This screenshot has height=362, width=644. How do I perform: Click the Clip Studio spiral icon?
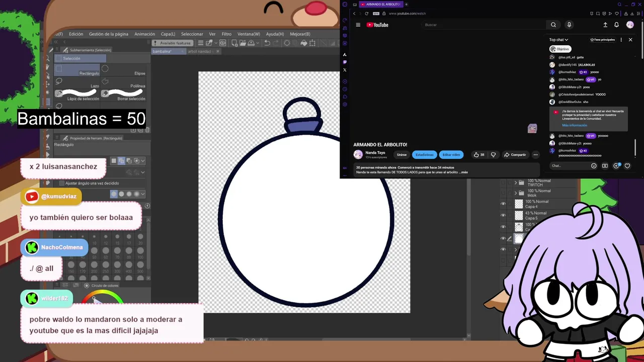222,43
